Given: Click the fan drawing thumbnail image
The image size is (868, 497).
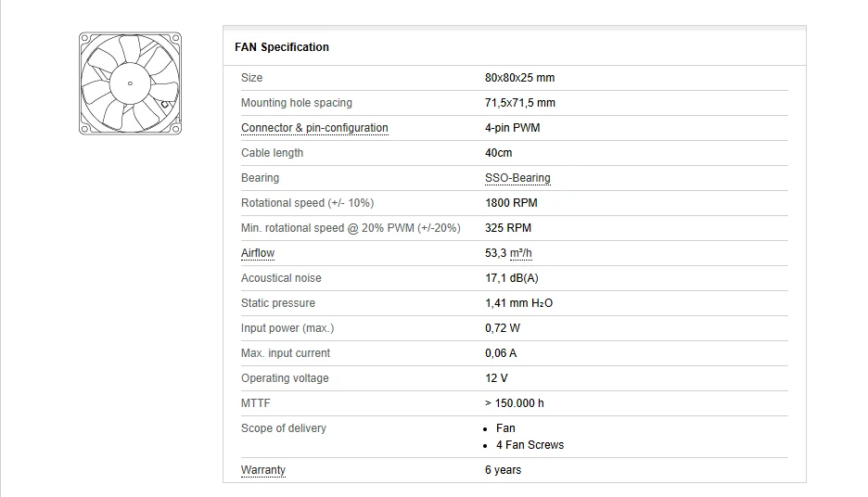Looking at the screenshot, I should (130, 83).
